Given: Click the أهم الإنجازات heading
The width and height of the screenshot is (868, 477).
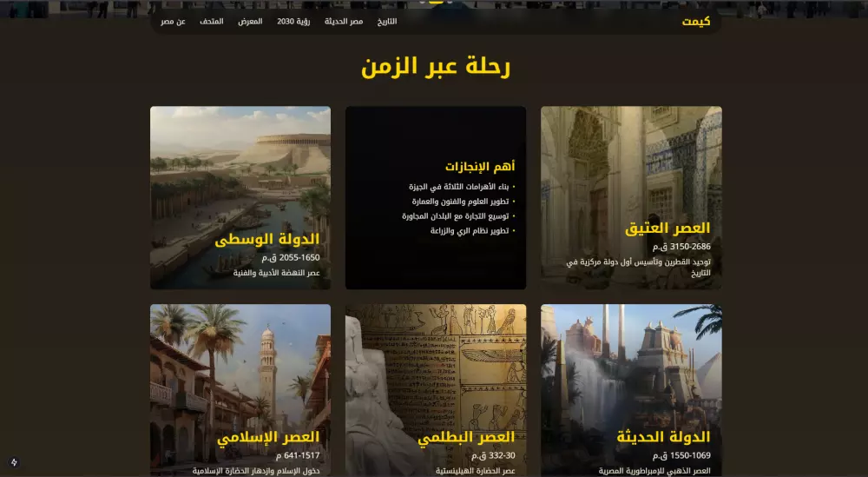Looking at the screenshot, I should pyautogui.click(x=480, y=166).
